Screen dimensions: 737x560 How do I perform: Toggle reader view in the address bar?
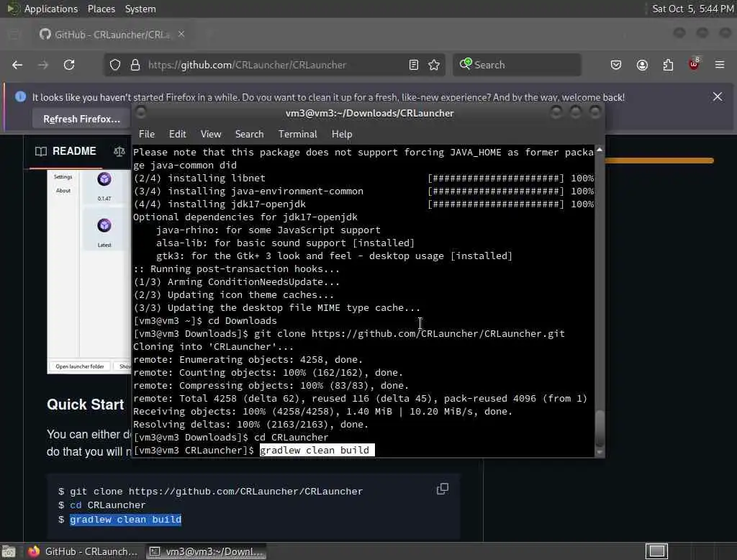(414, 65)
